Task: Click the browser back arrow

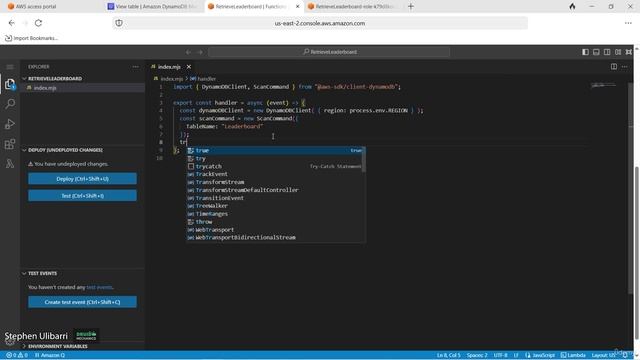Action: click(11, 23)
